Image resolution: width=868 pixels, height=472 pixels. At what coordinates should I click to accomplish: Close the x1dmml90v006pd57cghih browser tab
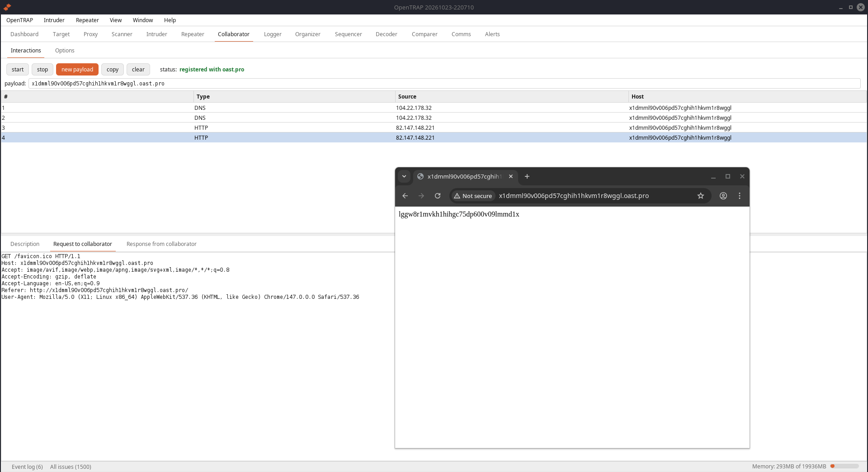point(511,176)
